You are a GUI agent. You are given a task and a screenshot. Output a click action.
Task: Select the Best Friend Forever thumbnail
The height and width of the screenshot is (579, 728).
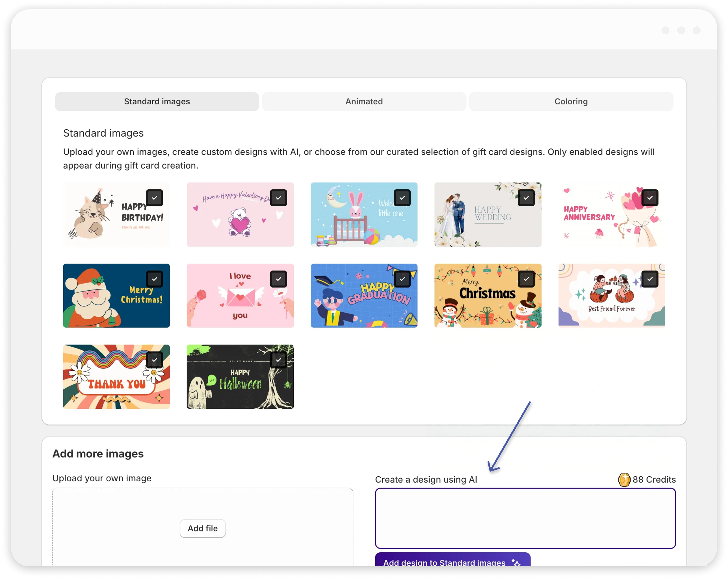point(611,296)
